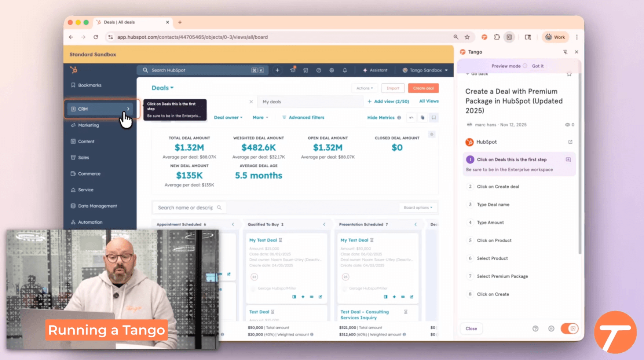Open the Tango Sandbox account menu
This screenshot has height=360, width=644.
pos(425,70)
